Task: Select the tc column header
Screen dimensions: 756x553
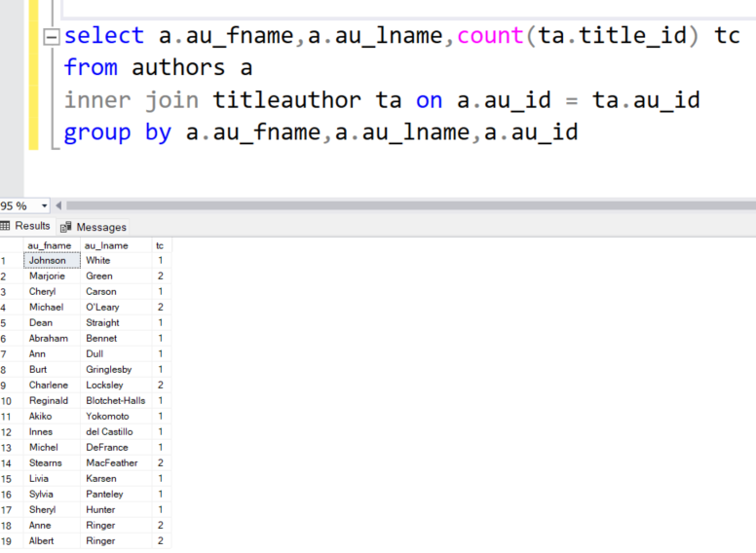Action: point(162,245)
